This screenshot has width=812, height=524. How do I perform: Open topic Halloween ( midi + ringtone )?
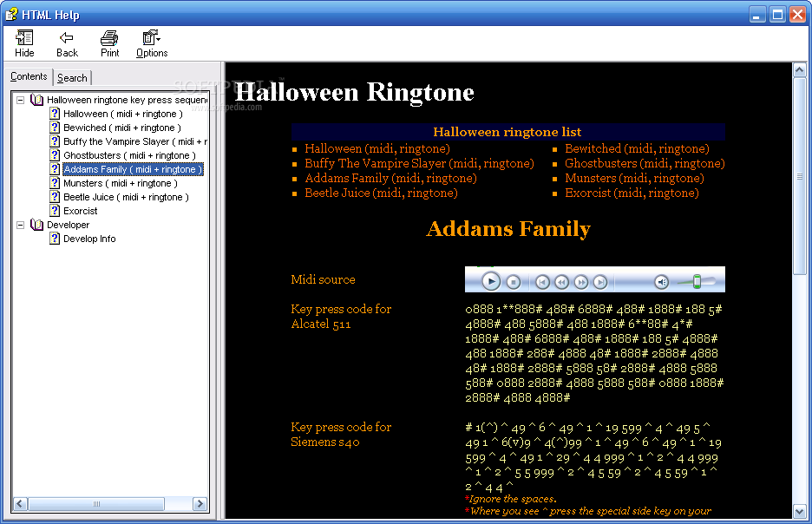click(x=122, y=114)
